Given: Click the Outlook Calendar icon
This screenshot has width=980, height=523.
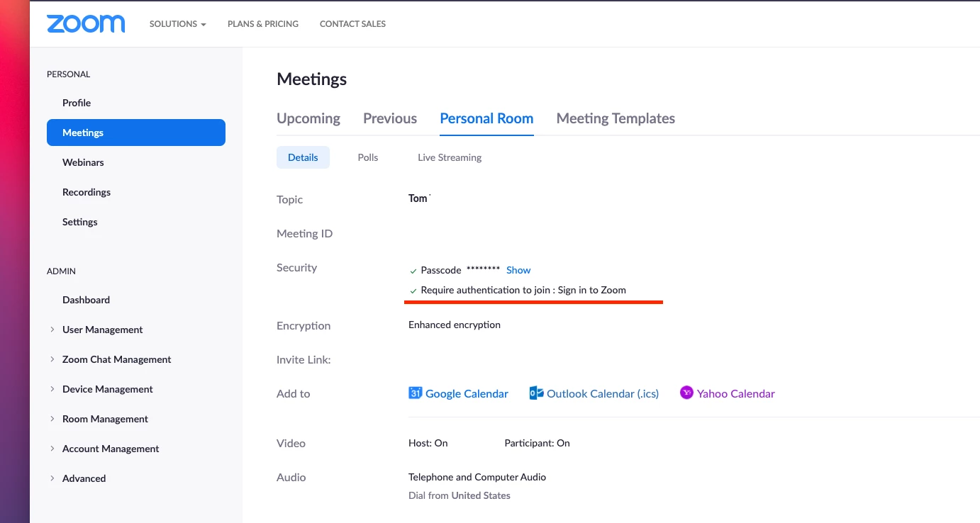Looking at the screenshot, I should point(537,393).
